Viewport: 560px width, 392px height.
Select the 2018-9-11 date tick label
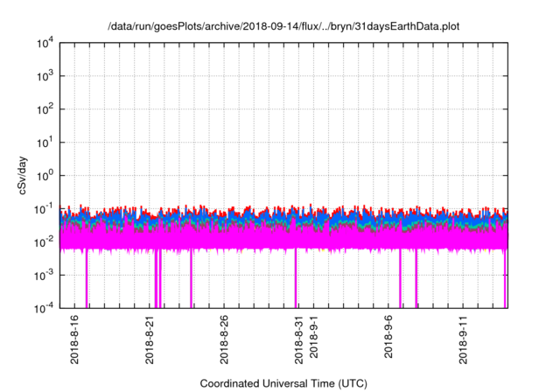pyautogui.click(x=463, y=339)
